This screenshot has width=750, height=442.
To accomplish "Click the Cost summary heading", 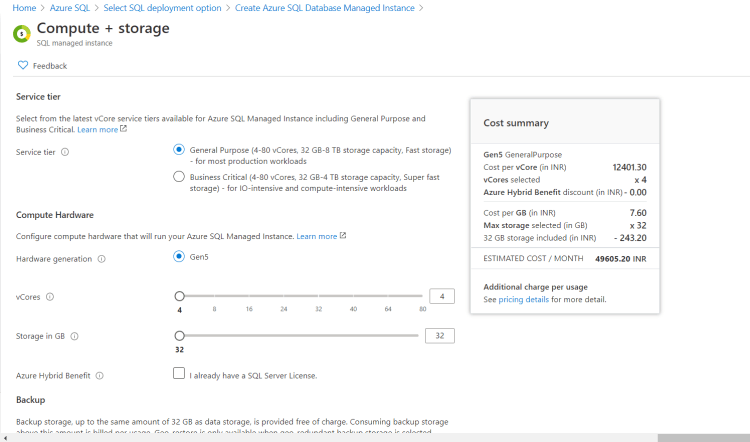I will 516,123.
